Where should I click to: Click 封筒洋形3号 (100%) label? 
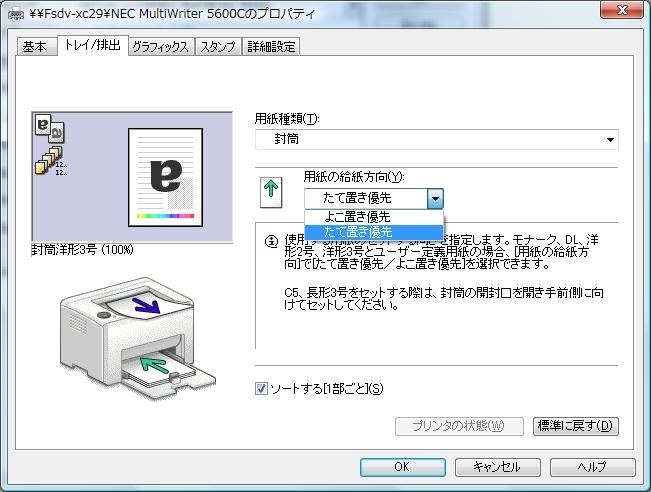[x=83, y=250]
